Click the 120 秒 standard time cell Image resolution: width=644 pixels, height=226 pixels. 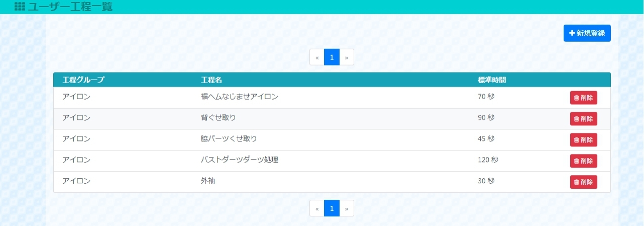click(488, 160)
